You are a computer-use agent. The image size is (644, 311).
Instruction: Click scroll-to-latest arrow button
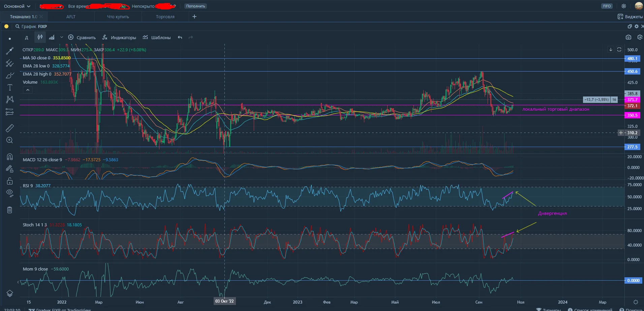tap(611, 50)
